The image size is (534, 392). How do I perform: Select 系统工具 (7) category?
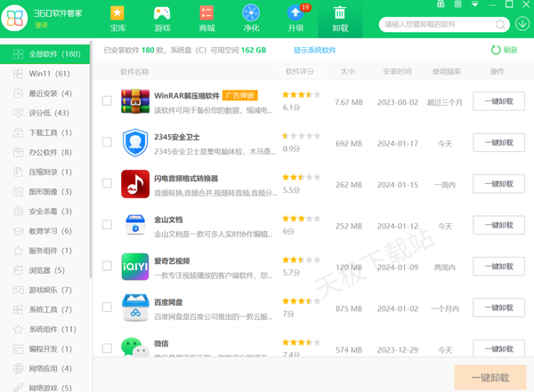coord(45,309)
